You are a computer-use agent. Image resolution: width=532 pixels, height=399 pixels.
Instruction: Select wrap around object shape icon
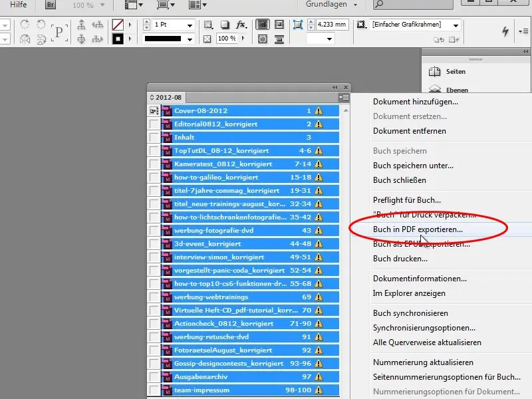(x=262, y=39)
